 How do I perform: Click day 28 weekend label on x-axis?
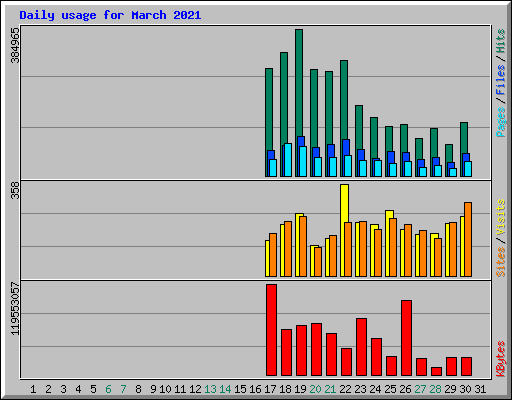click(x=435, y=389)
